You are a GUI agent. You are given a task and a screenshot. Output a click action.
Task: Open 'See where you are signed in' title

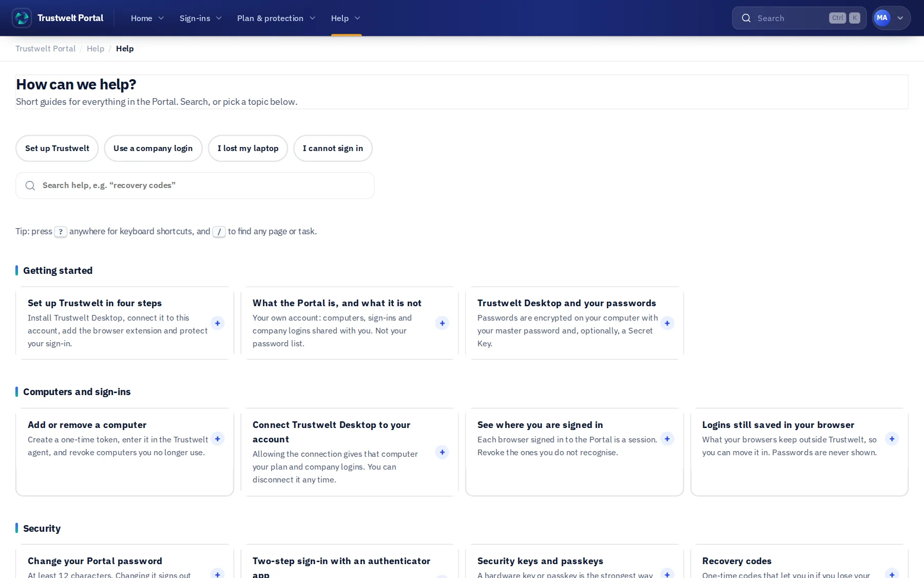(540, 425)
